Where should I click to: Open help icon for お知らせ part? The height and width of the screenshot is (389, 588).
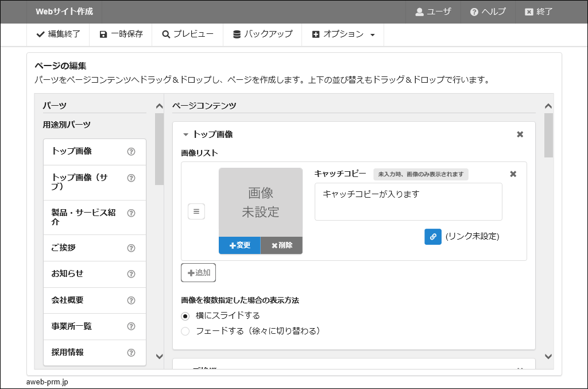point(131,274)
